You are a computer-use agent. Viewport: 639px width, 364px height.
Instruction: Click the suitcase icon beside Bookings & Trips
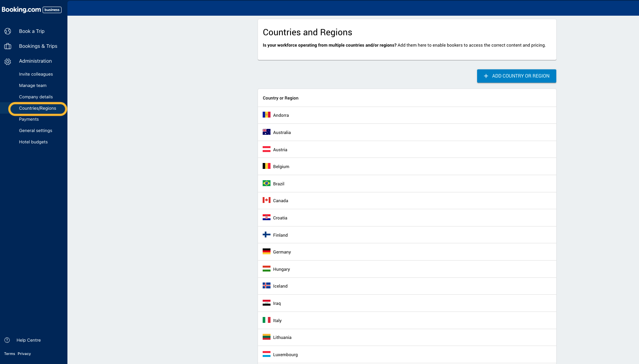point(7,46)
